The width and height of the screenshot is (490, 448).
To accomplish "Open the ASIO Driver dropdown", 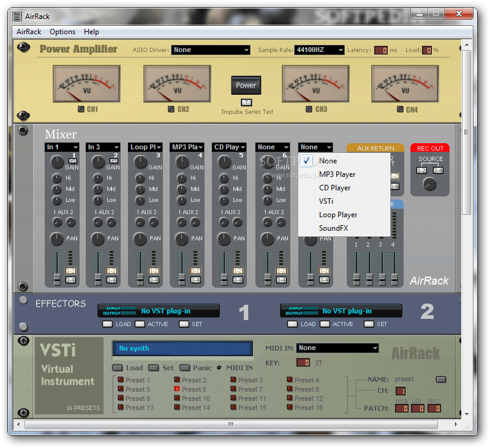I will [211, 50].
